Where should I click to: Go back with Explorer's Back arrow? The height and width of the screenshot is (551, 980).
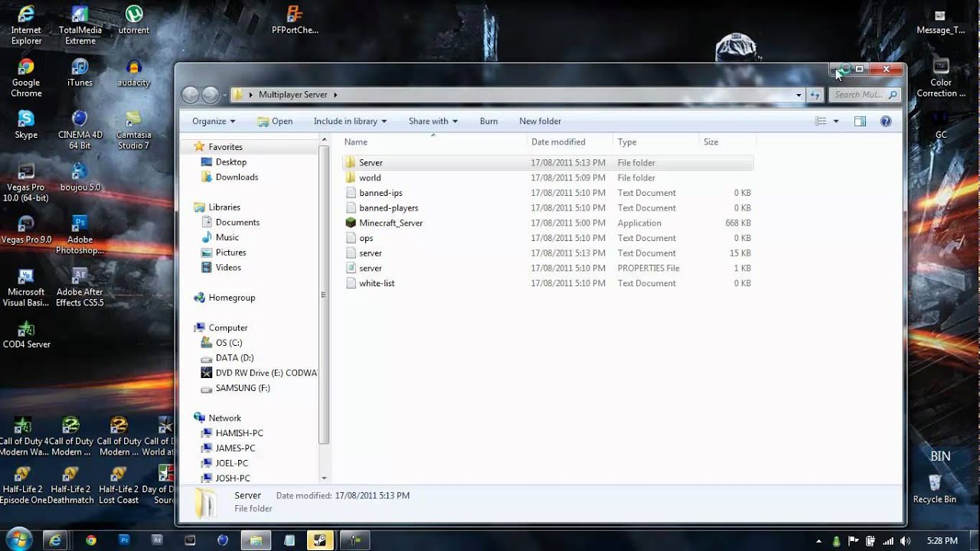pos(191,95)
